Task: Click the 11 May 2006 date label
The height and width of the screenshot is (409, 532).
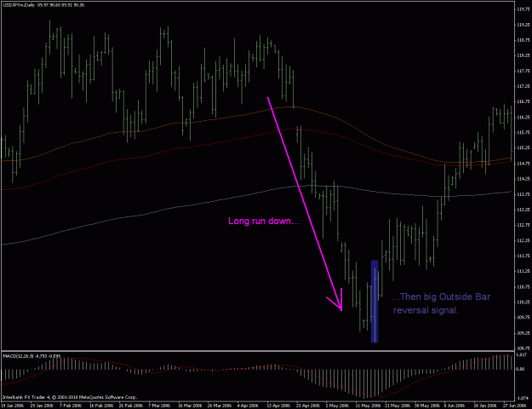Action: pos(367,406)
